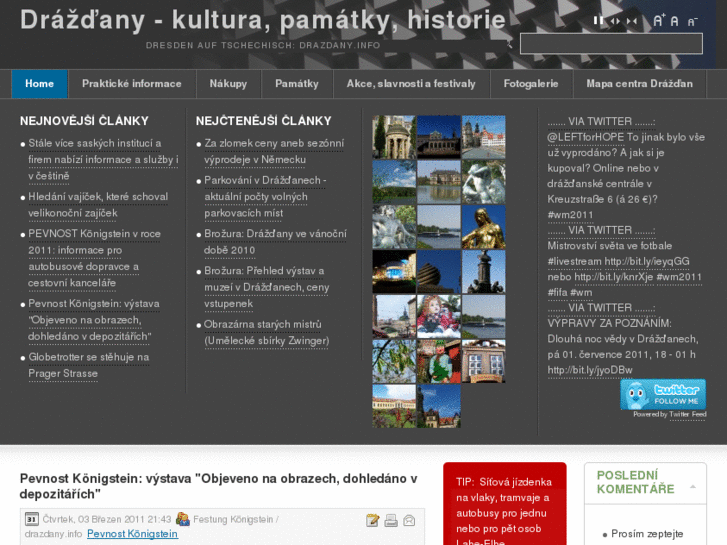
Task: Open the illuminated night building thumbnail
Action: [394, 272]
